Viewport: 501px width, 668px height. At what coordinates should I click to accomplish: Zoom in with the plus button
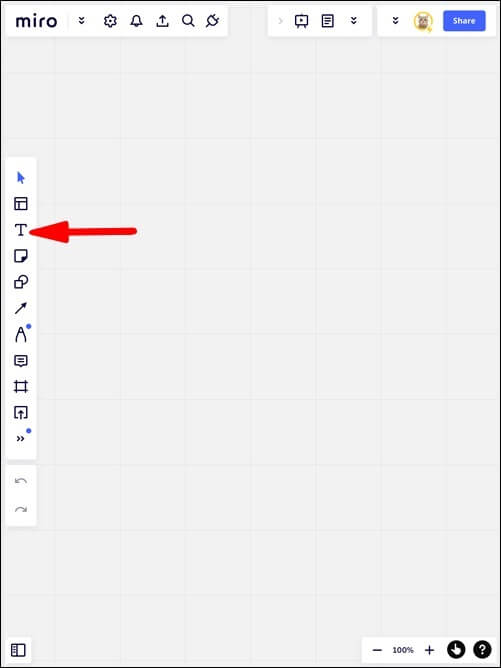[x=429, y=650]
